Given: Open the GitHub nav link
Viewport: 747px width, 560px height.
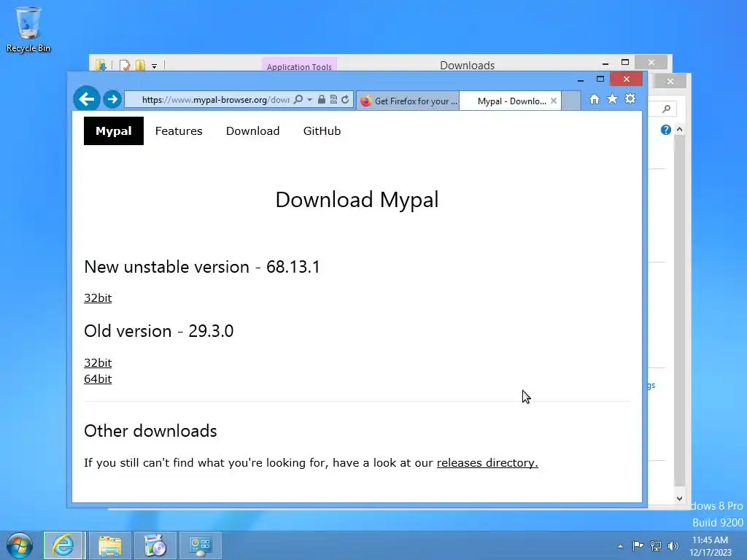Looking at the screenshot, I should coord(322,131).
